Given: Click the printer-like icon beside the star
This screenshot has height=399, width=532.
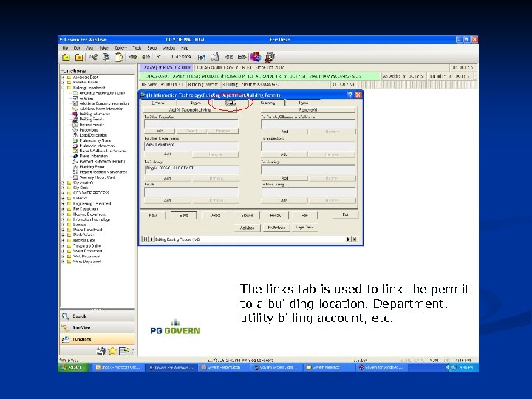Looking at the screenshot, I should coord(100,351).
